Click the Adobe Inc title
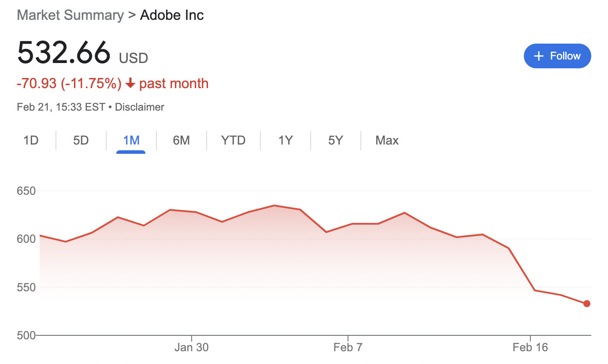Image resolution: width=608 pixels, height=364 pixels. click(x=172, y=15)
